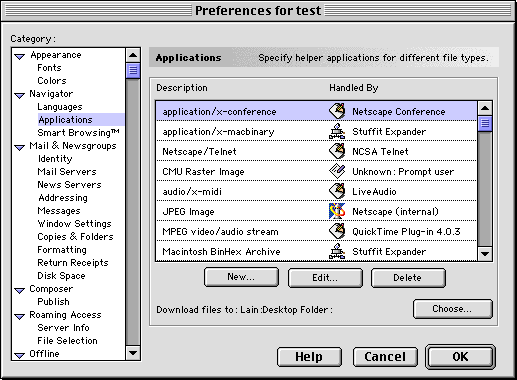The height and width of the screenshot is (380, 517).
Task: Select MPEG video/audio stream entry
Action: [x=316, y=231]
